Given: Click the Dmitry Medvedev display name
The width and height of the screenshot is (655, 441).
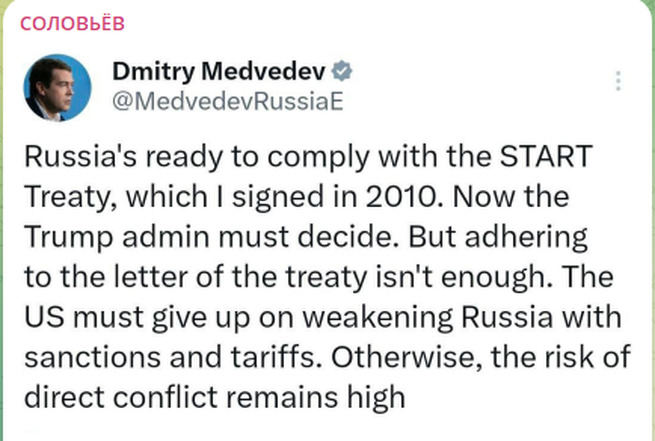Looking at the screenshot, I should pos(218,71).
